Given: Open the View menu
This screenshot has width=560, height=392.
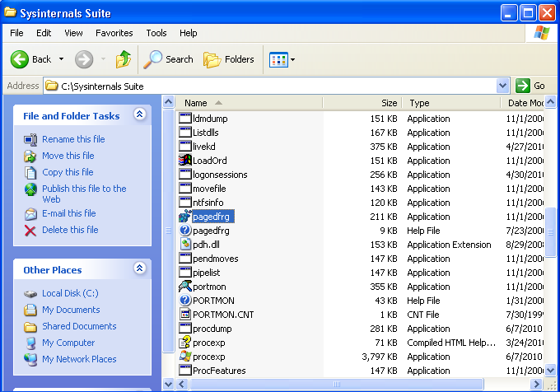Looking at the screenshot, I should [73, 33].
